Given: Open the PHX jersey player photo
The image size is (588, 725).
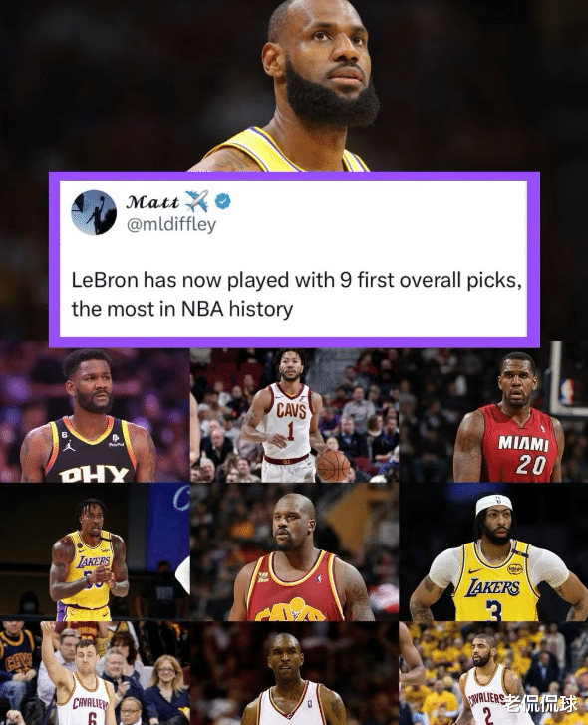Looking at the screenshot, I should (95, 414).
